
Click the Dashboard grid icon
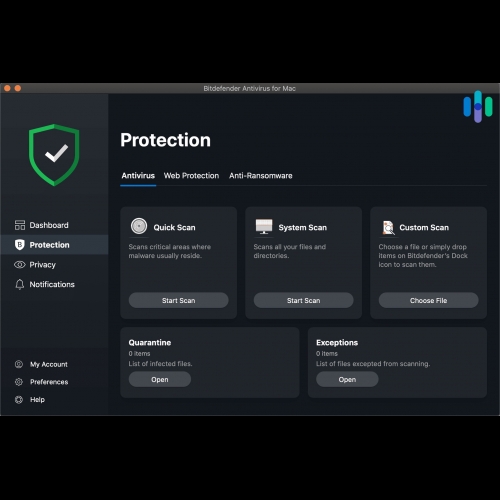[20, 225]
